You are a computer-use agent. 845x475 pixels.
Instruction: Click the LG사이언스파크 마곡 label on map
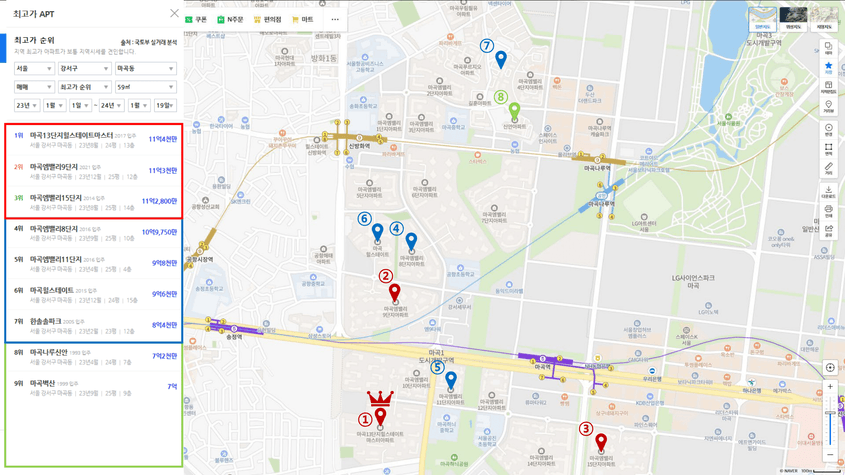[x=693, y=281]
